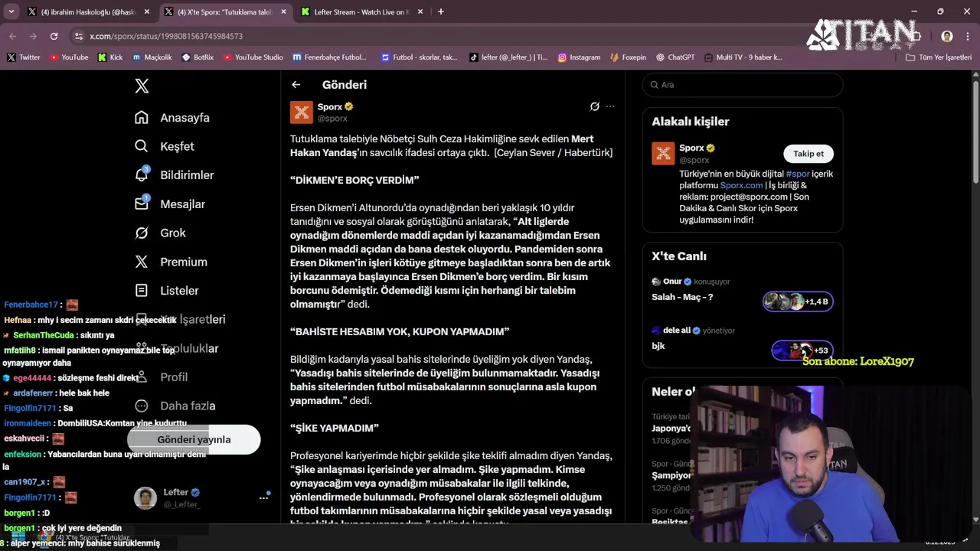This screenshot has height=551, width=980.
Task: Reload the page
Action: pyautogui.click(x=54, y=36)
